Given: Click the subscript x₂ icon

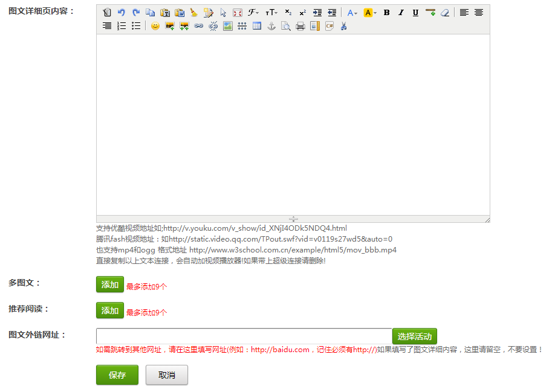Looking at the screenshot, I should [288, 13].
